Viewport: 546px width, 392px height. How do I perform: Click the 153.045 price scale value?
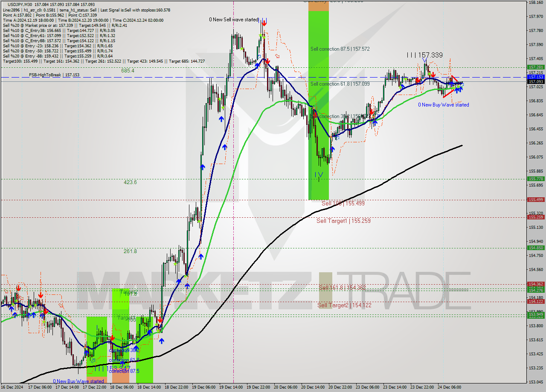point(536,382)
